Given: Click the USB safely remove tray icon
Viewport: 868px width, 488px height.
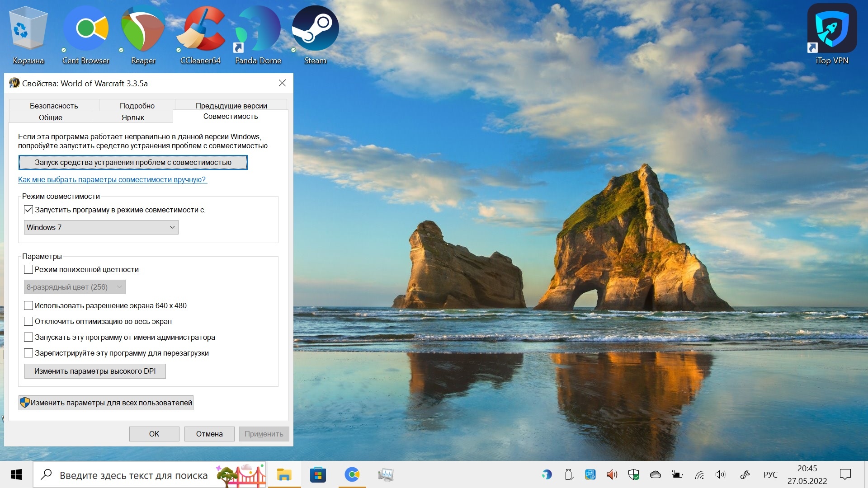Looking at the screenshot, I should 569,474.
